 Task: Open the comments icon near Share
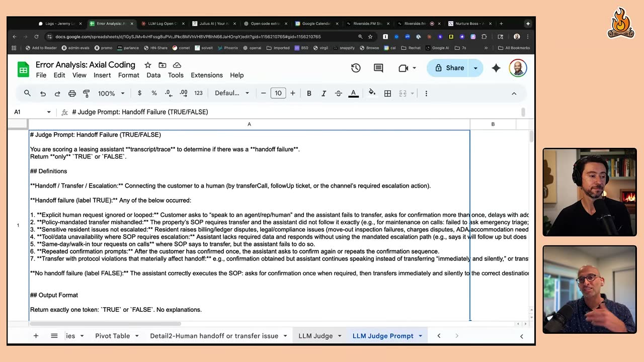pyautogui.click(x=378, y=68)
